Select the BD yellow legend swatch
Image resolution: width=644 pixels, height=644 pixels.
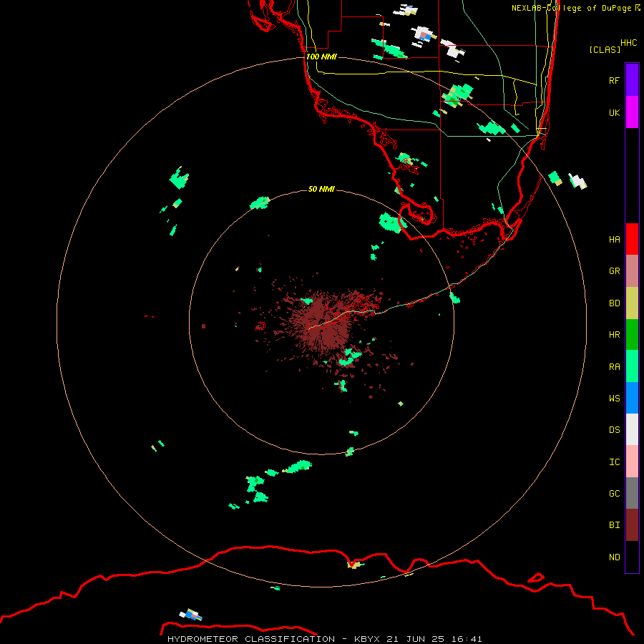click(x=632, y=303)
